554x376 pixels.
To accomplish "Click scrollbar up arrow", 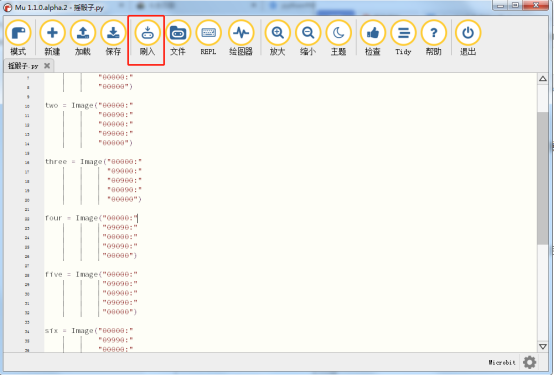I will [543, 78].
